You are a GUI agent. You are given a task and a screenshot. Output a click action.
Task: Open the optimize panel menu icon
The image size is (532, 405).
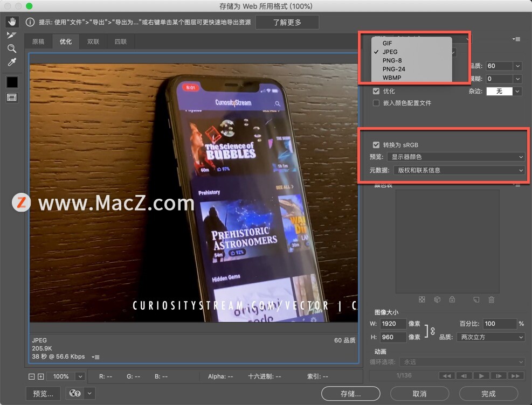[x=516, y=39]
